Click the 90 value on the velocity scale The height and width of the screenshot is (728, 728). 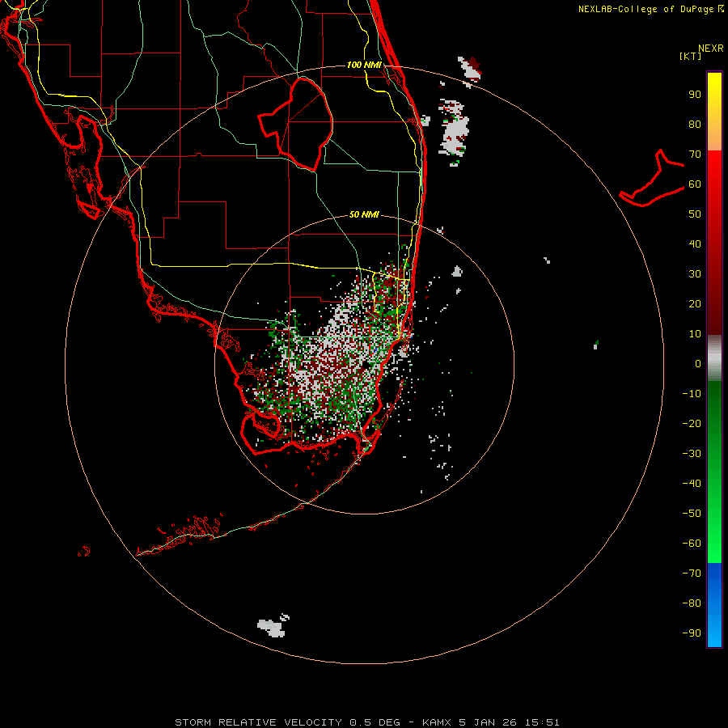pyautogui.click(x=695, y=95)
